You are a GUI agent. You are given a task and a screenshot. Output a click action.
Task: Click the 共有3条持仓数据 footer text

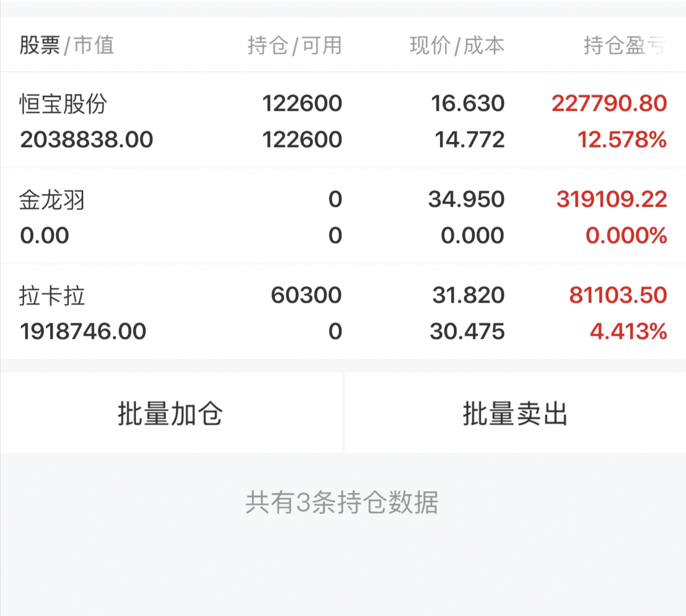tap(342, 502)
